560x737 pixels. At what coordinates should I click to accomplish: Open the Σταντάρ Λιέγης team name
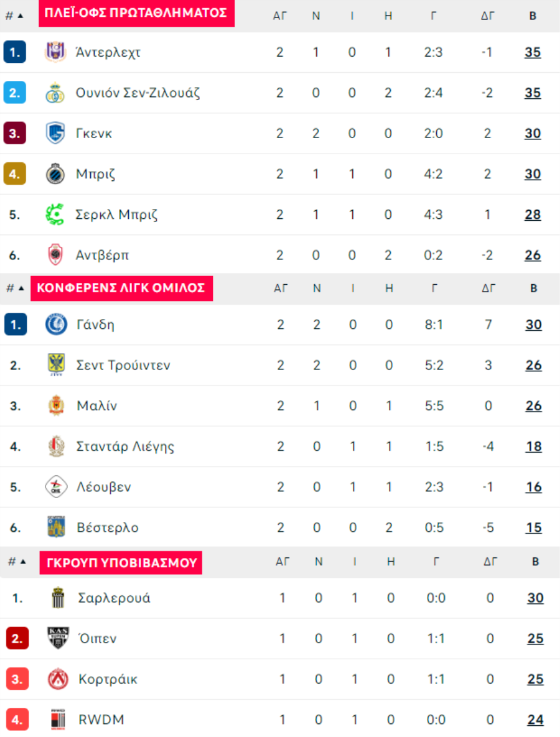pyautogui.click(x=125, y=446)
